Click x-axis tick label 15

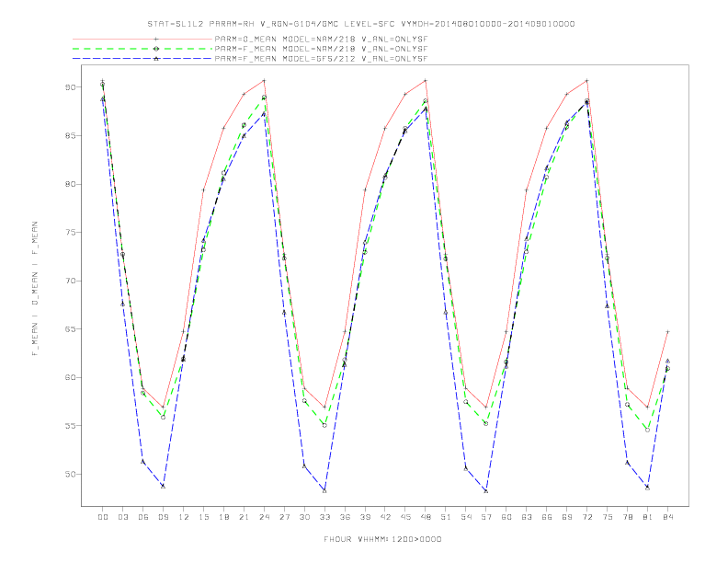pos(203,517)
